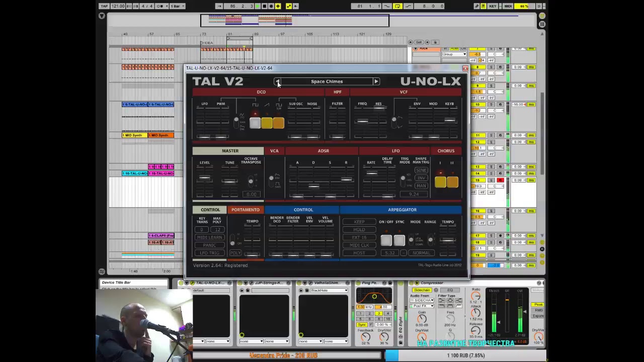Click arpeggiator HOLD button
The height and width of the screenshot is (362, 644).
pyautogui.click(x=359, y=230)
